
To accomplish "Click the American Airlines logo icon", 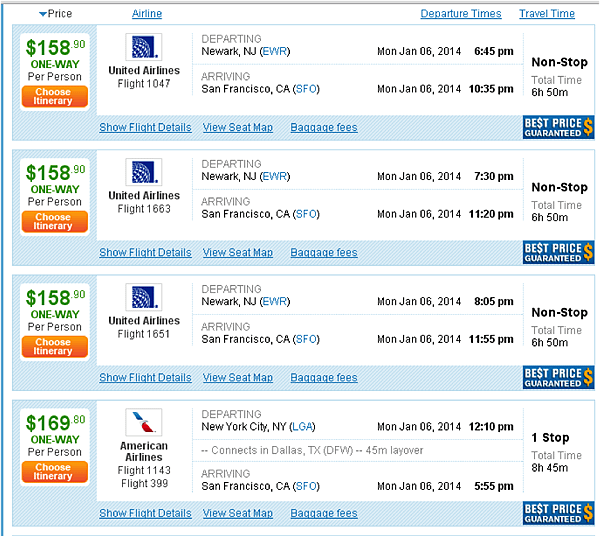I will (x=144, y=423).
